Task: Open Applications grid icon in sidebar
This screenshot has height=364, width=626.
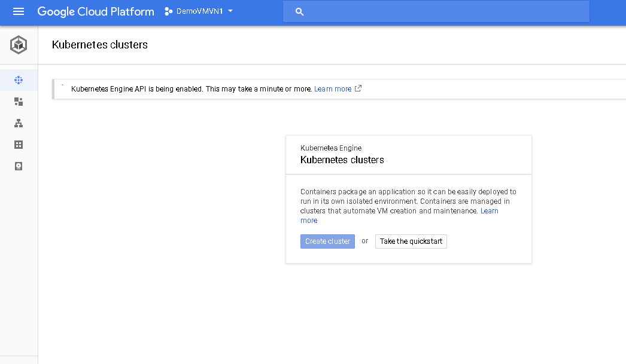Action: point(19,145)
